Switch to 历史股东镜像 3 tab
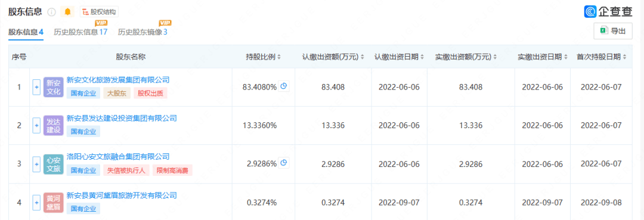This screenshot has width=644, height=220. [143, 32]
